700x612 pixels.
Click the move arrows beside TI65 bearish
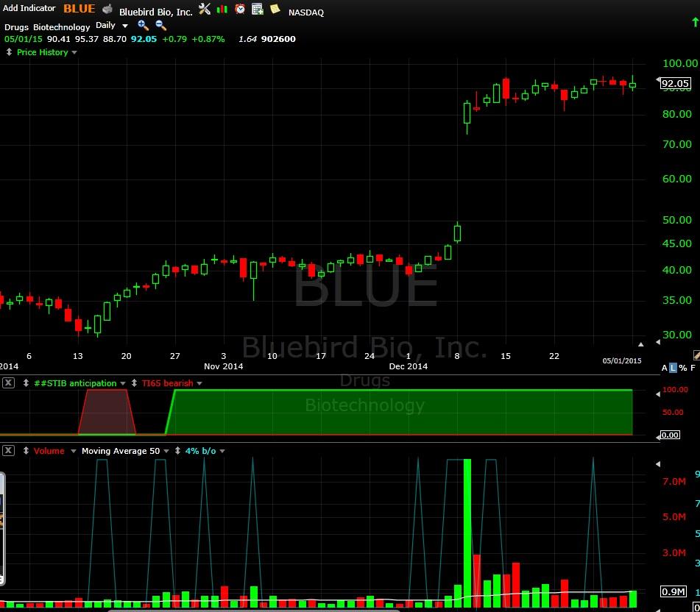click(x=134, y=383)
